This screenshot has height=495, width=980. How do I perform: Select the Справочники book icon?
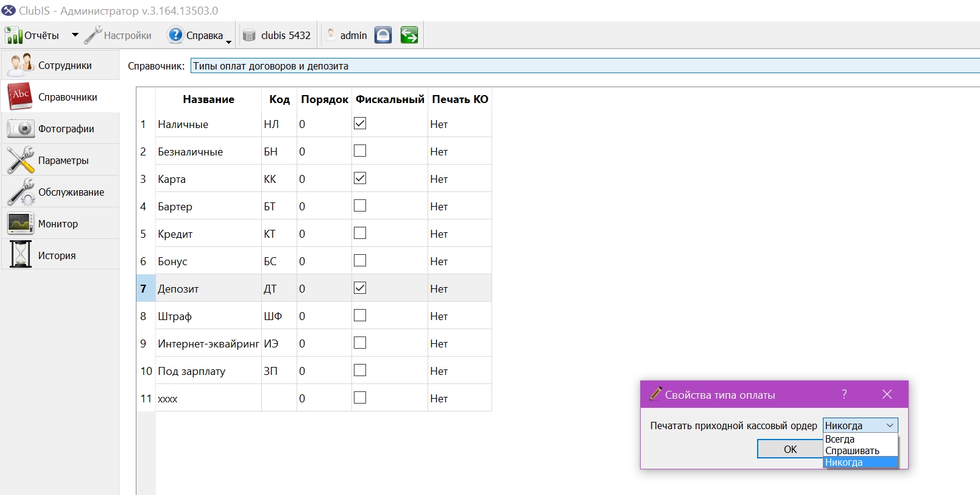[20, 96]
